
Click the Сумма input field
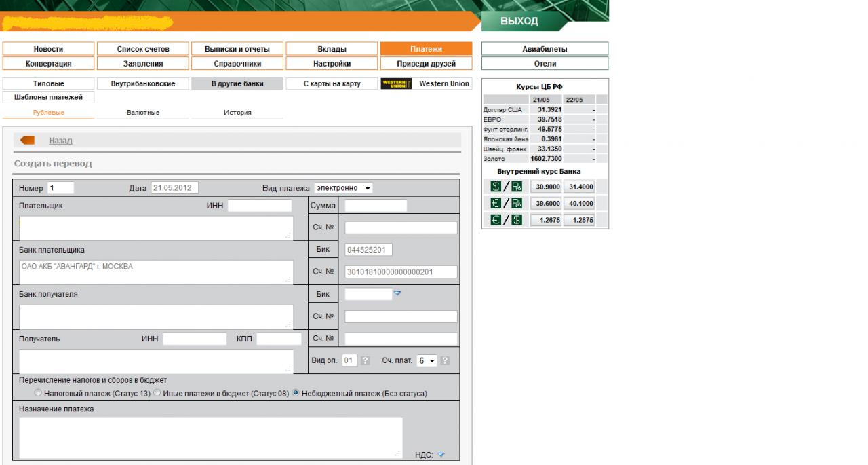[376, 206]
